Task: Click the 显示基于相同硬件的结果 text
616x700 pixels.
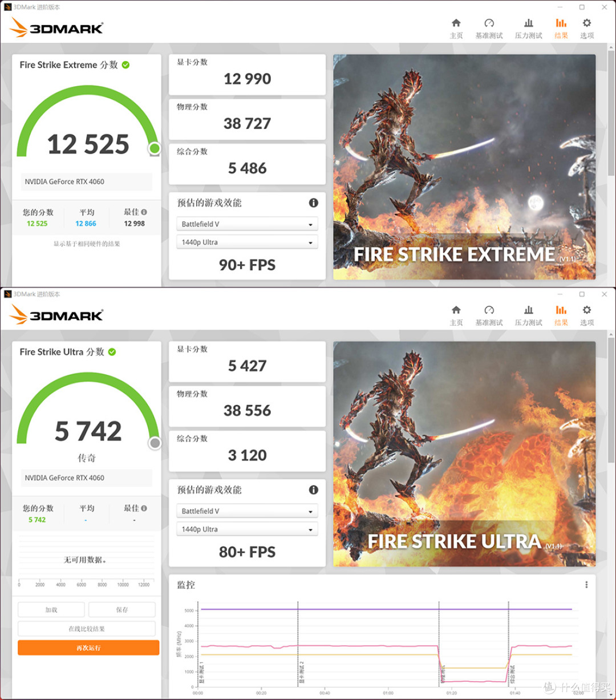Action: tap(87, 244)
